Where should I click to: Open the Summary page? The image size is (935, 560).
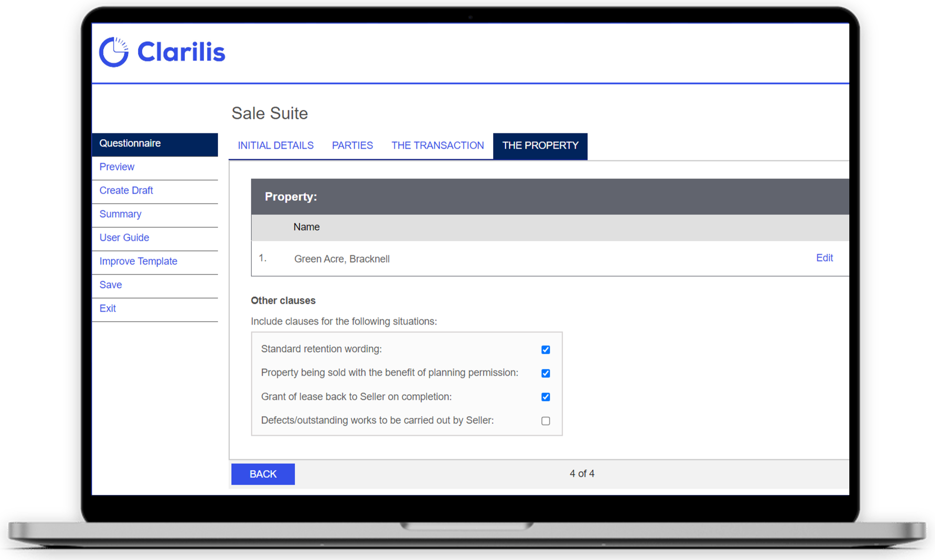(x=120, y=214)
